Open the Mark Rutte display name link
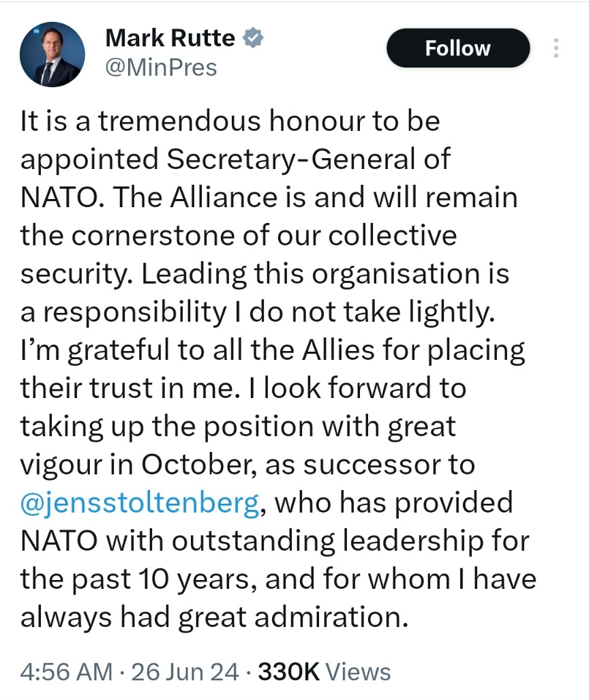The image size is (589, 700). click(x=170, y=38)
